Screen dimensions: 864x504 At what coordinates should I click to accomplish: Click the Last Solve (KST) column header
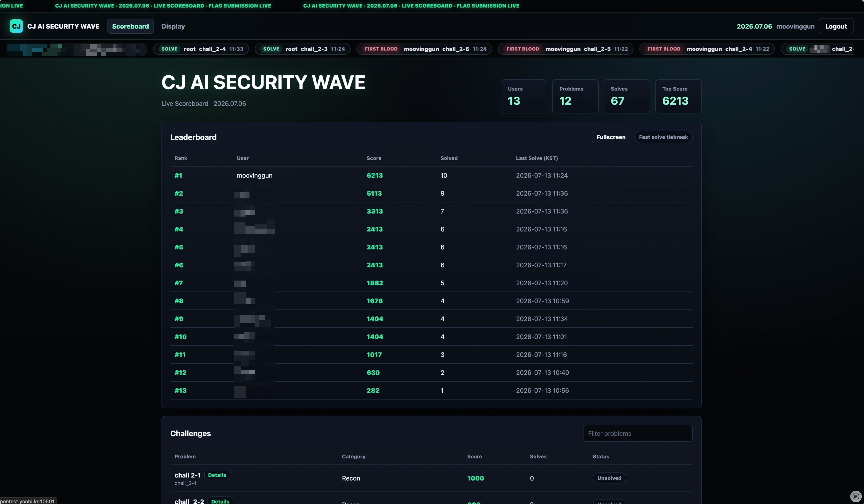point(537,158)
